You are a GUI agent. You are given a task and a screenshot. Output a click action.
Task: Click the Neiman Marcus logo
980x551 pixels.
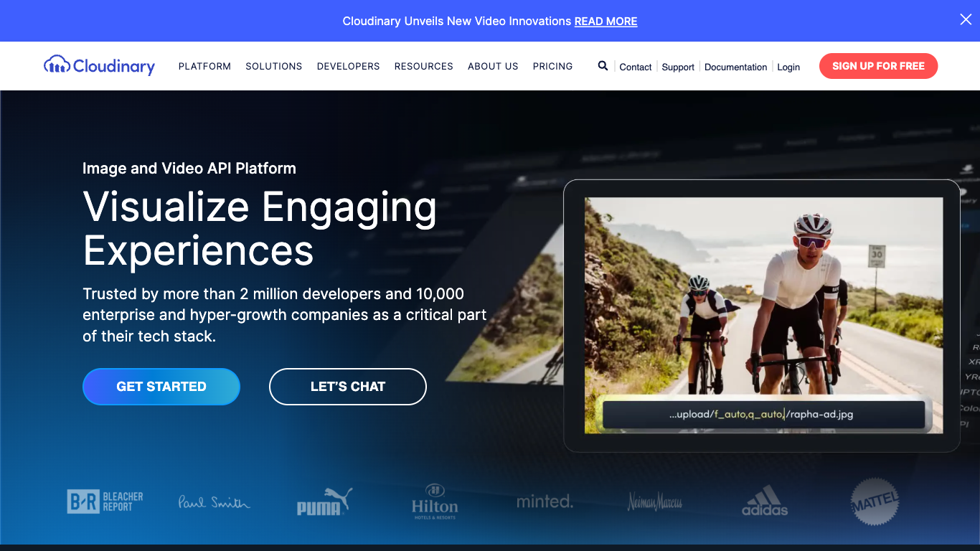(654, 501)
